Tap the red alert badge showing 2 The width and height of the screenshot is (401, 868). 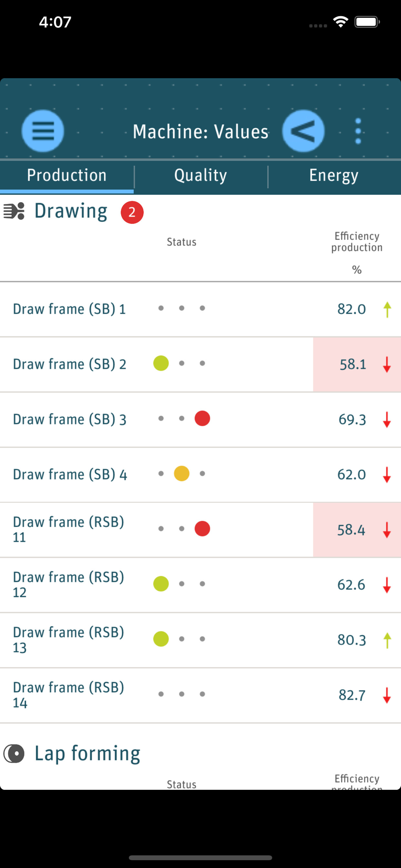pyautogui.click(x=132, y=212)
